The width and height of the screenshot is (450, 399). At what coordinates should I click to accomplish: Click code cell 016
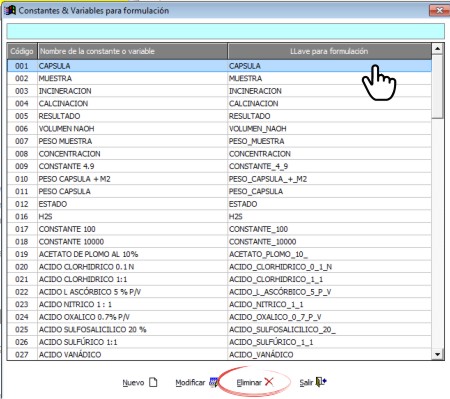22,217
